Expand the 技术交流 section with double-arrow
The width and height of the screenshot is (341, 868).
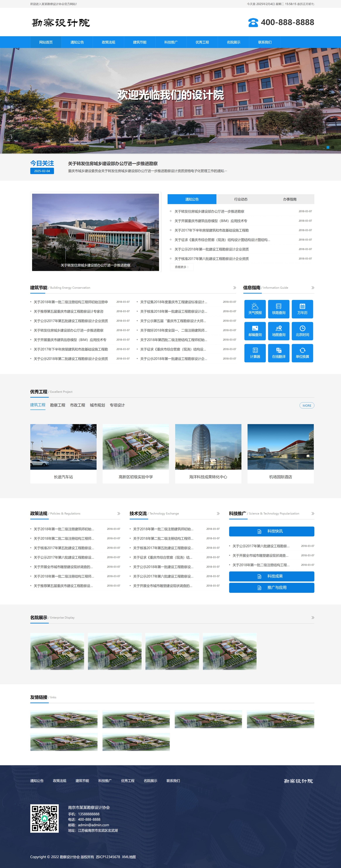pos(218,514)
